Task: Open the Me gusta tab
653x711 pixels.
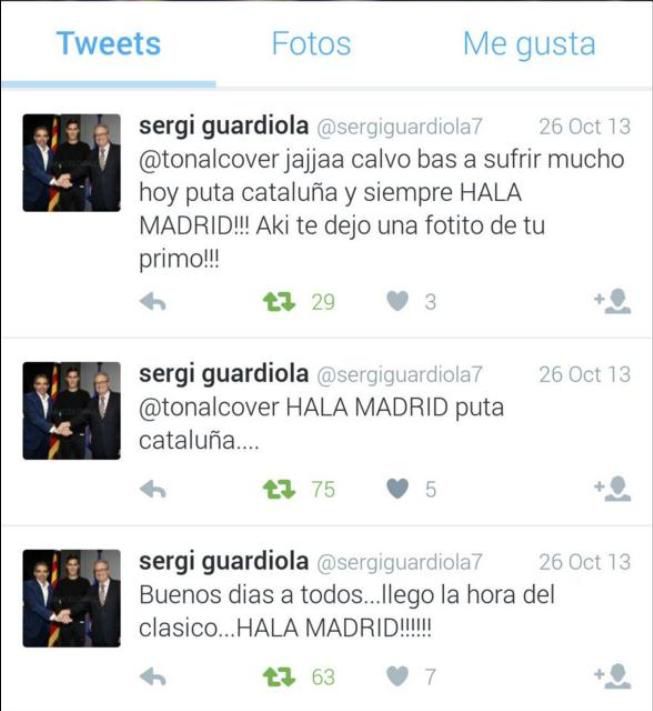Action: click(x=529, y=44)
